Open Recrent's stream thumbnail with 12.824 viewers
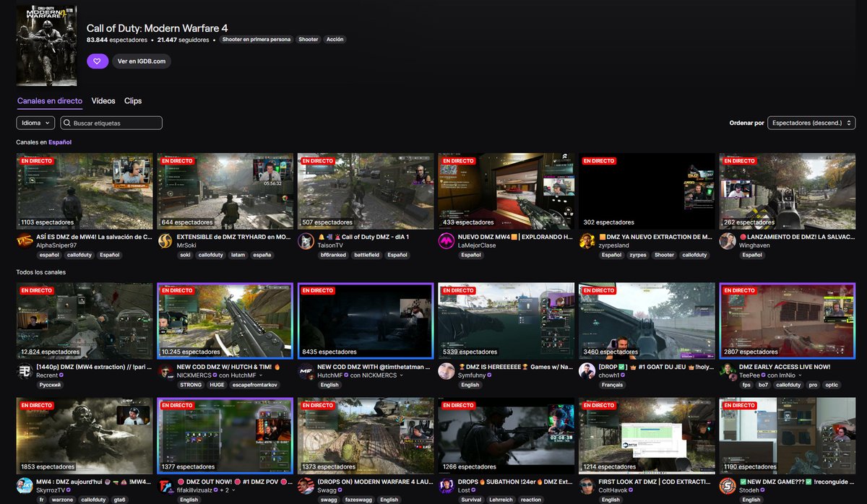 (85, 321)
